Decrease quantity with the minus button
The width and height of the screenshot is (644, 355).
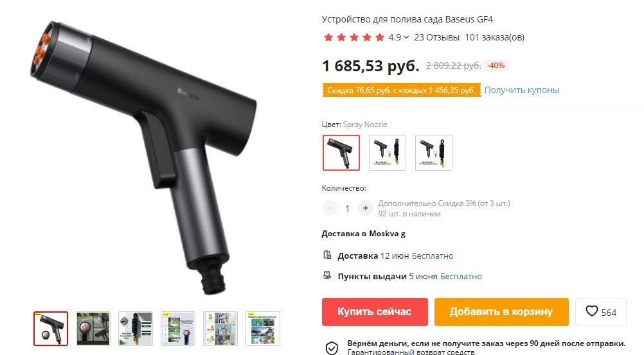(x=330, y=208)
